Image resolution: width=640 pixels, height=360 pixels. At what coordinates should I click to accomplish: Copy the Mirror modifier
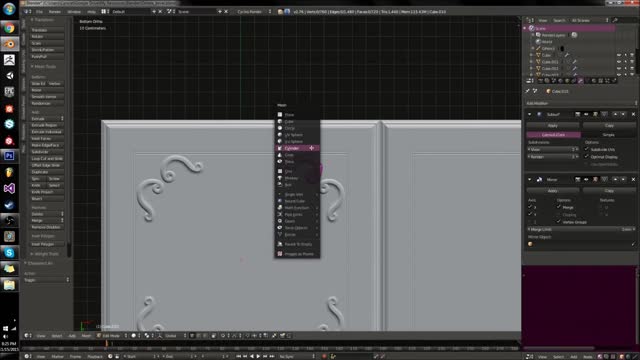(x=609, y=191)
